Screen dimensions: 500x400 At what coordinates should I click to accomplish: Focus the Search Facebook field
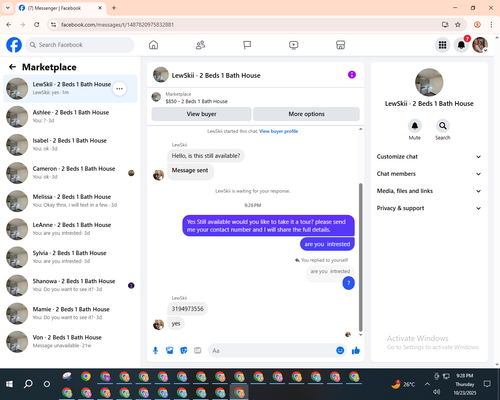[x=80, y=45]
